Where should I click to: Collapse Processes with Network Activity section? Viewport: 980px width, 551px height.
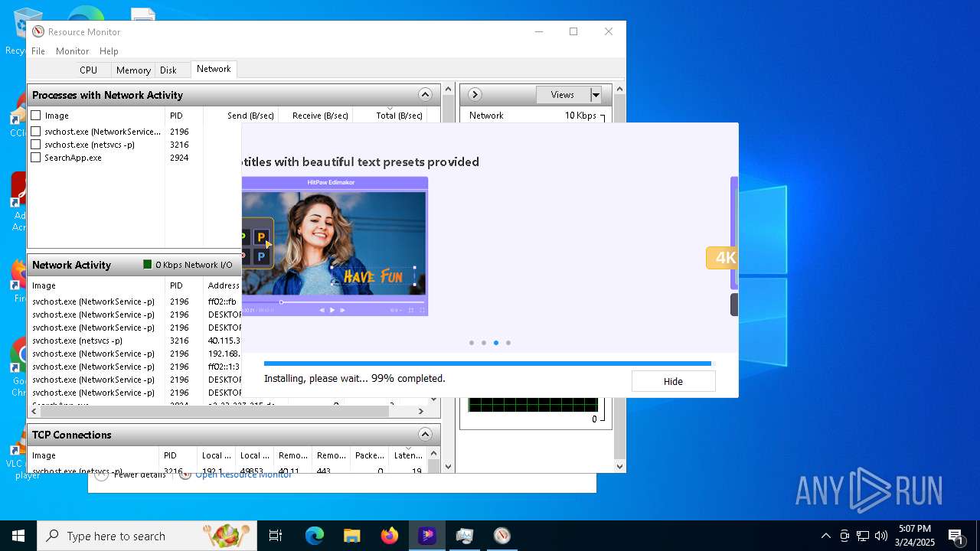coord(425,95)
